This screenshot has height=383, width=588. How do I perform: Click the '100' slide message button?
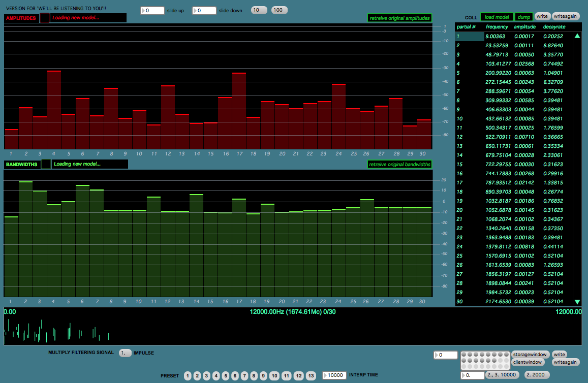coord(279,10)
